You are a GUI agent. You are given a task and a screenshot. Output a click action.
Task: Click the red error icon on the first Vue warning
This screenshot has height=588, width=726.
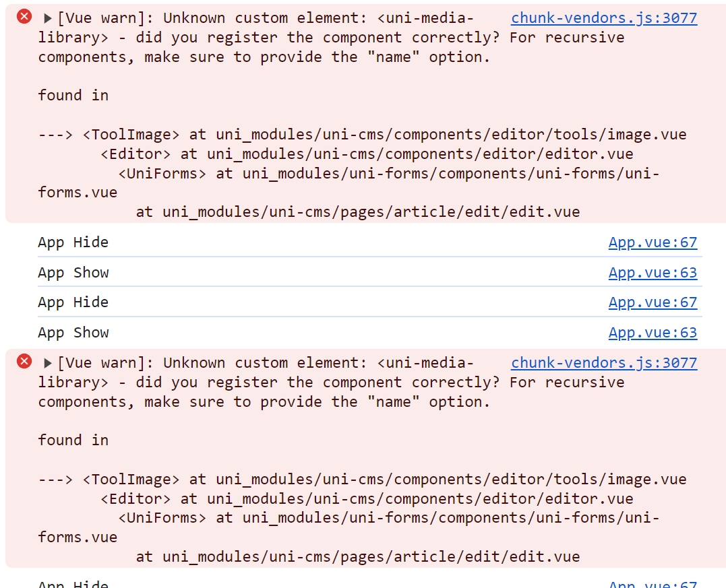24,17
